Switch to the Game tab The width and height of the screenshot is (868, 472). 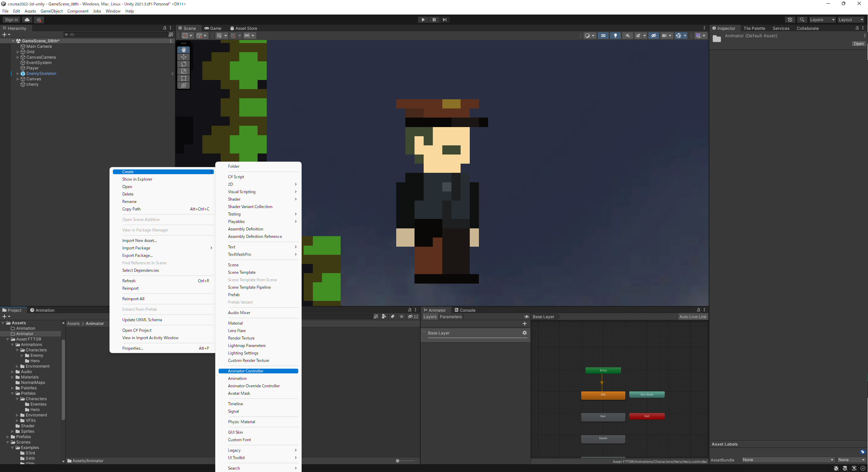(213, 28)
